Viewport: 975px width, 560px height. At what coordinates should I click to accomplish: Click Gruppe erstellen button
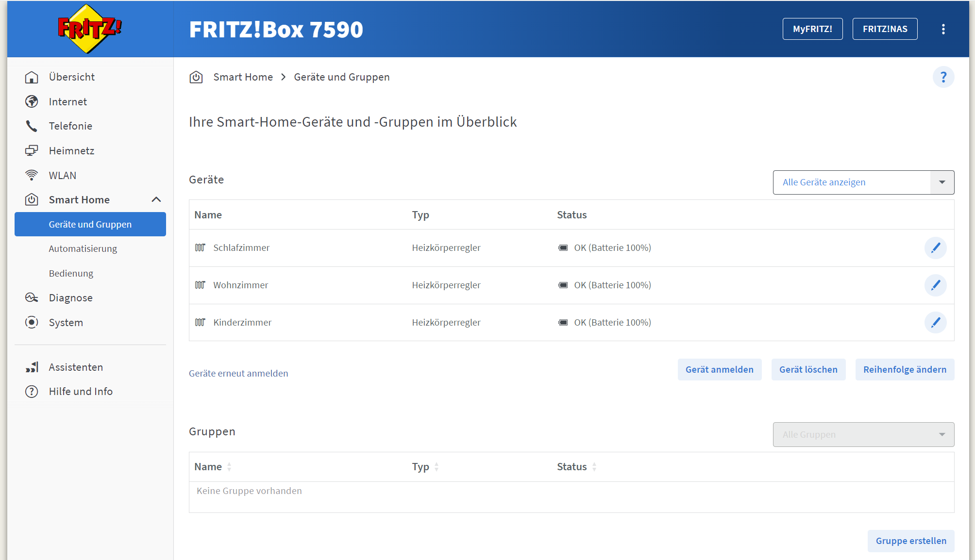tap(911, 541)
